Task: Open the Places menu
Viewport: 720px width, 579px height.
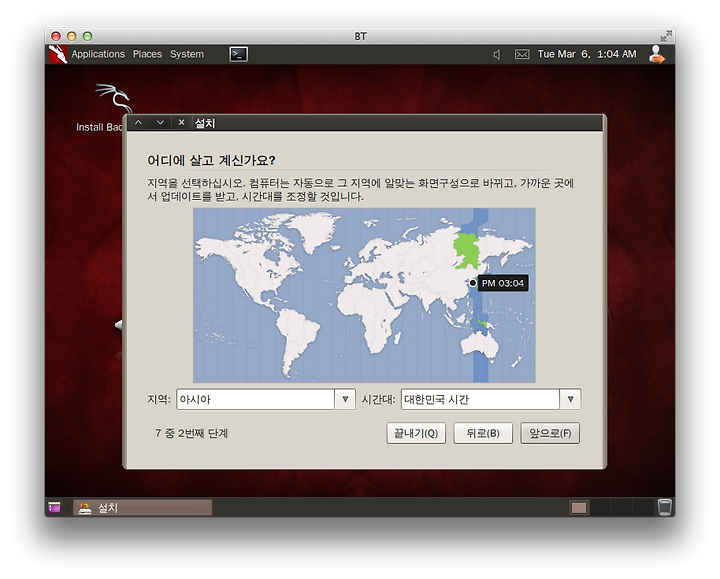Action: [x=147, y=54]
